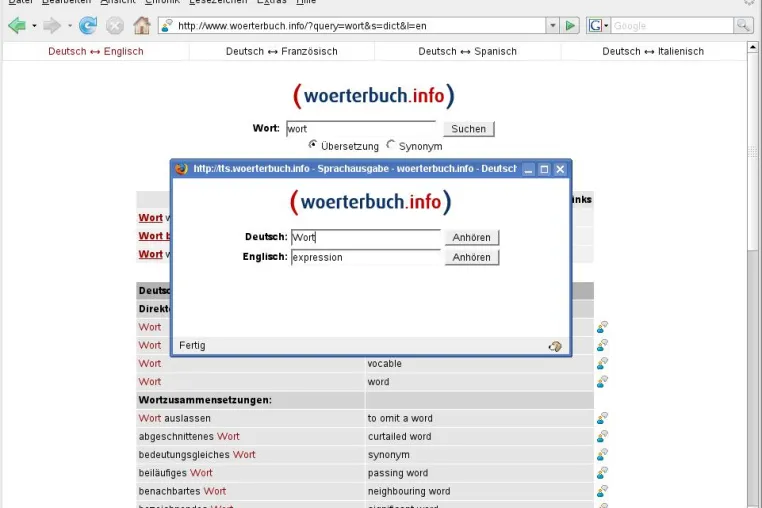
Task: Open the 'bedeutungsgleiches Wort' link
Action: [197, 455]
